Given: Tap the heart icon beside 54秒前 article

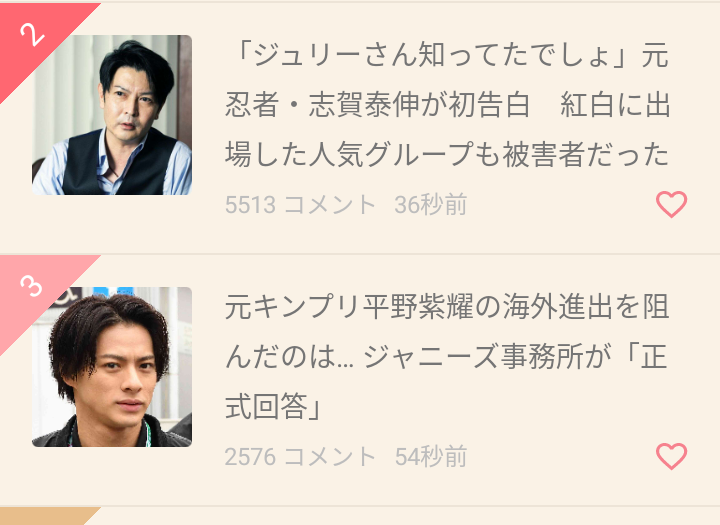Looking at the screenshot, I should [x=671, y=456].
